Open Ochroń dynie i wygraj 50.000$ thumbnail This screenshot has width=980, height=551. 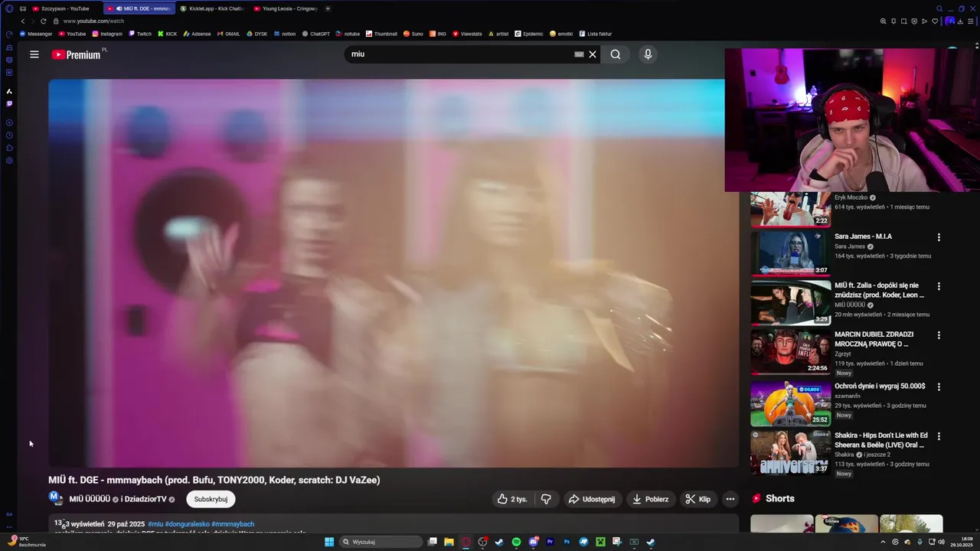coord(791,403)
